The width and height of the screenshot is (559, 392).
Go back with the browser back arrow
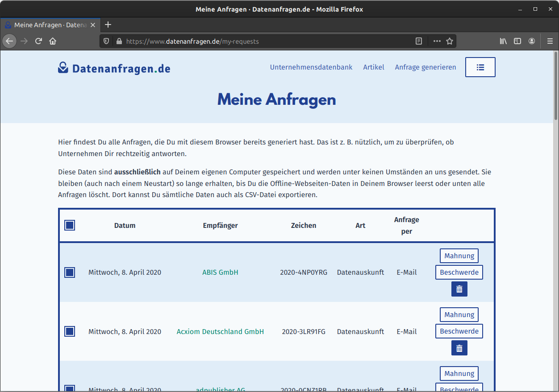pyautogui.click(x=9, y=41)
